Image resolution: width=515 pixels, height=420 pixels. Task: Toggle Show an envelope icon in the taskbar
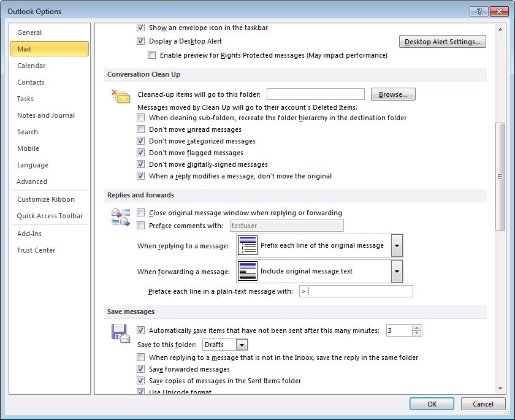click(x=140, y=28)
